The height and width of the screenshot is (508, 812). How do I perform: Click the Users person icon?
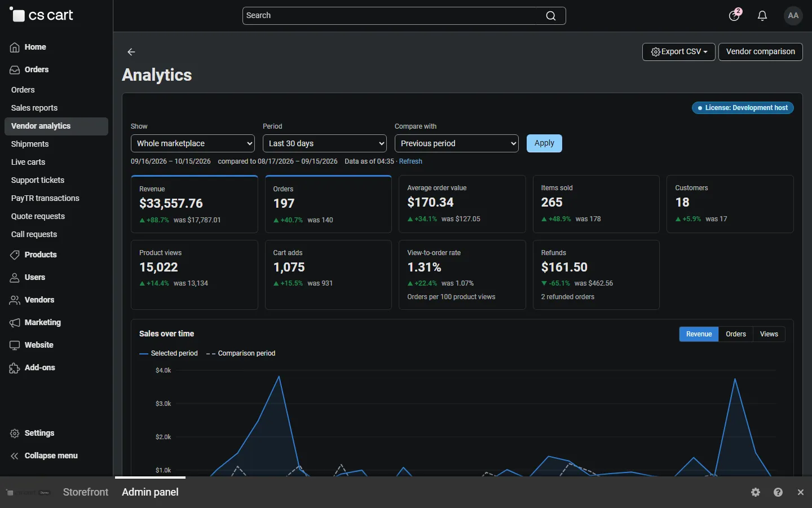click(15, 278)
